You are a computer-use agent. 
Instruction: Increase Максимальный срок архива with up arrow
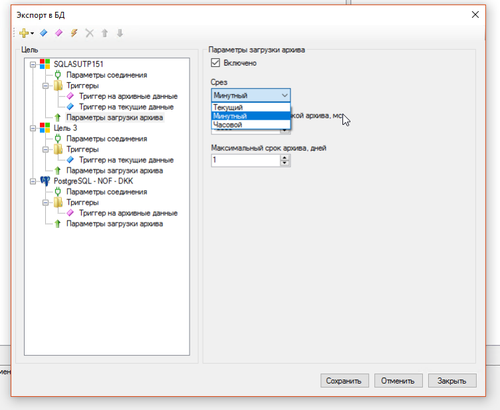point(284,157)
